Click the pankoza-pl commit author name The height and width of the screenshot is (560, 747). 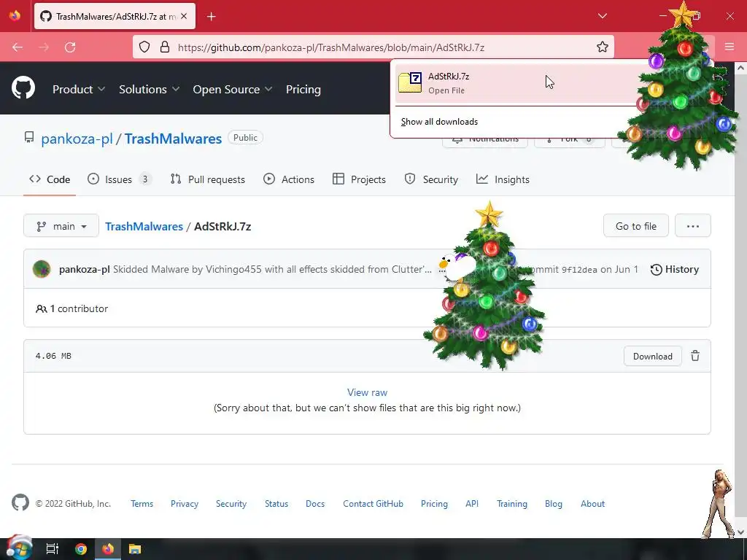tap(85, 269)
